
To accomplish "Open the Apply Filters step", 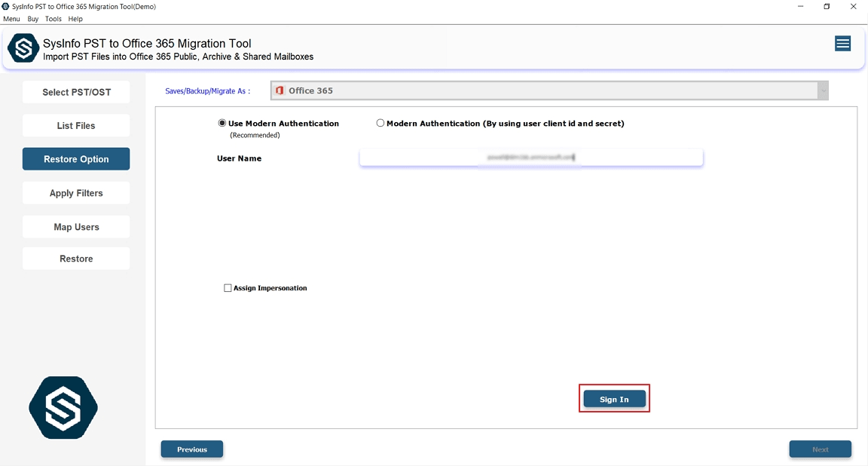I will 76,193.
